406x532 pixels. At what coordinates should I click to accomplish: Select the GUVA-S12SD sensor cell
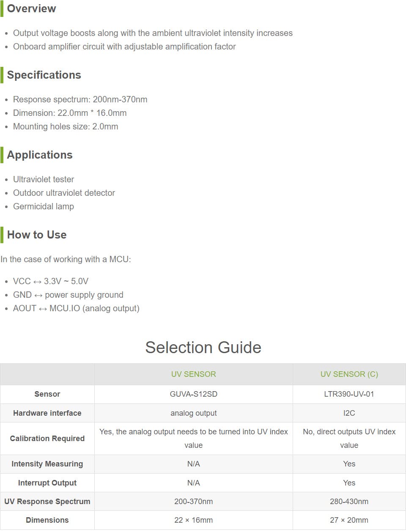pyautogui.click(x=193, y=394)
